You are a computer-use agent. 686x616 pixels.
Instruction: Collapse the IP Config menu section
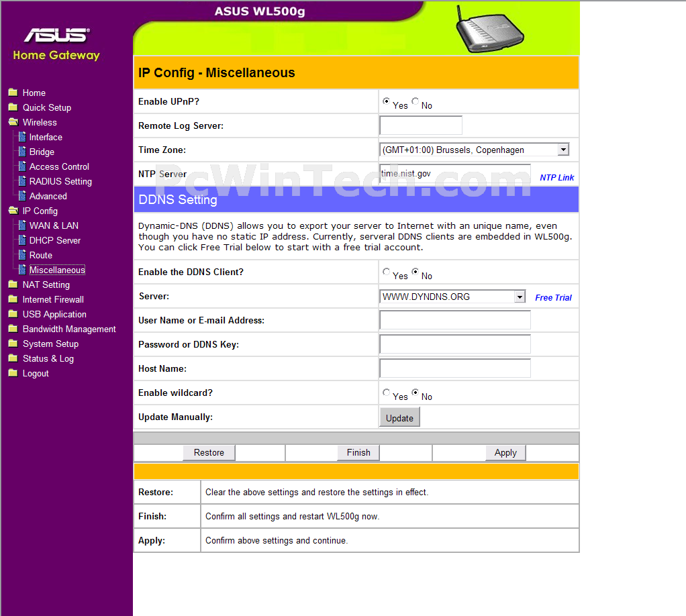click(40, 211)
